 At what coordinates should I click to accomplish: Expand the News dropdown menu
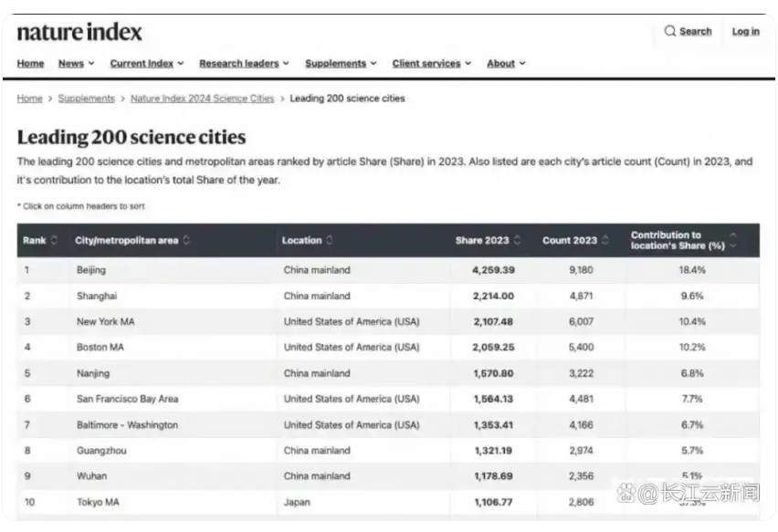click(x=71, y=64)
